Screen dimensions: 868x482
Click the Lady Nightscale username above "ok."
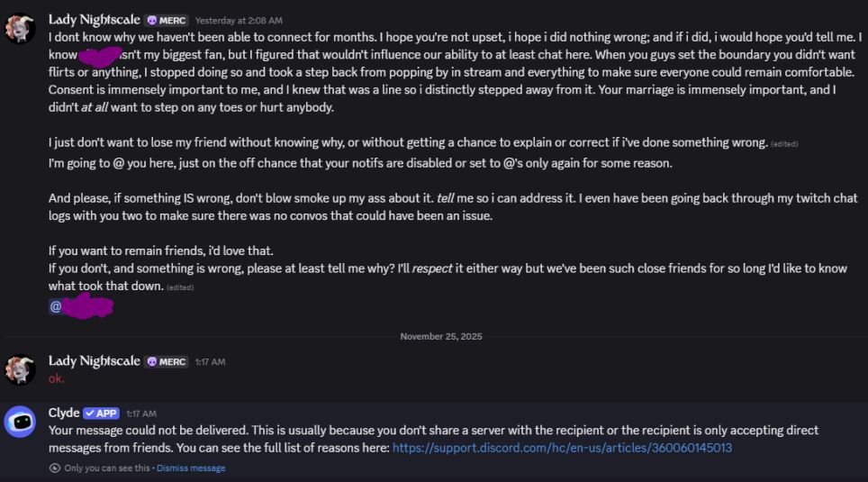point(94,361)
